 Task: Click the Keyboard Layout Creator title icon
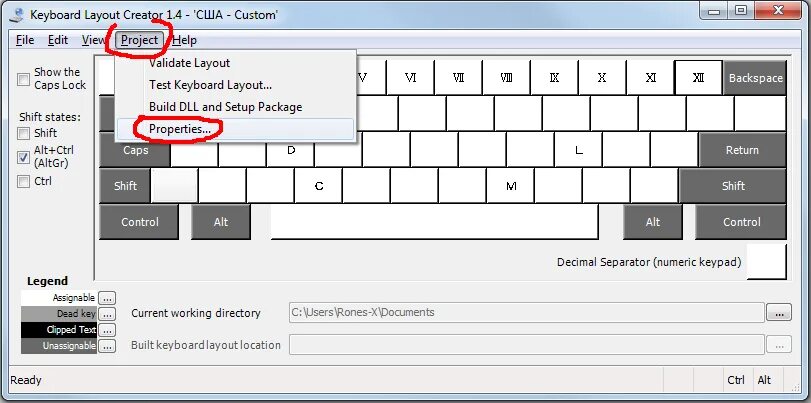tap(16, 14)
